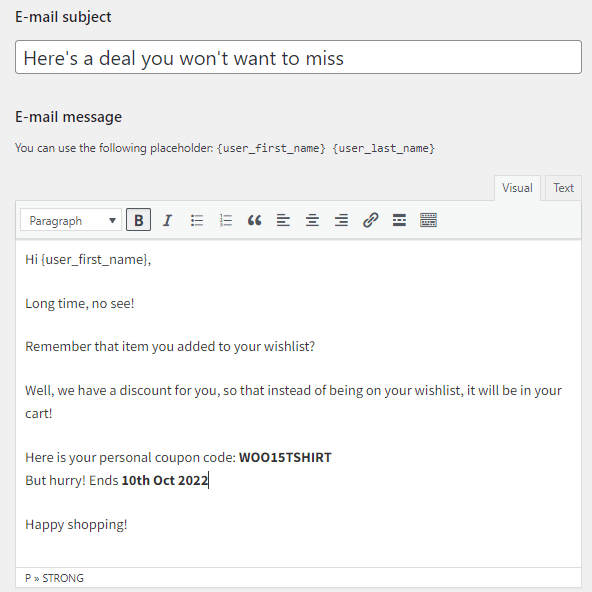Switch to the Visual editor tab

tap(517, 188)
